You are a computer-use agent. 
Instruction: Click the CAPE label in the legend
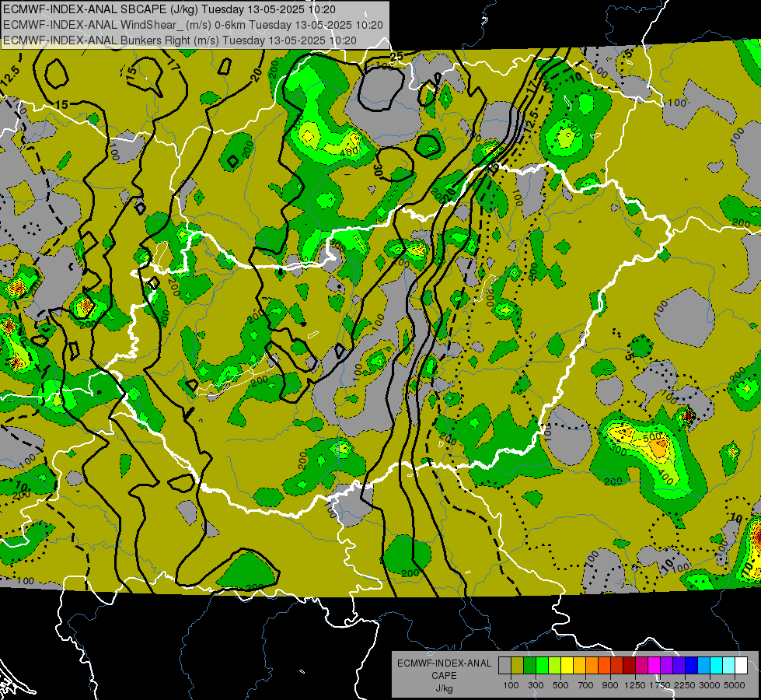(x=445, y=675)
